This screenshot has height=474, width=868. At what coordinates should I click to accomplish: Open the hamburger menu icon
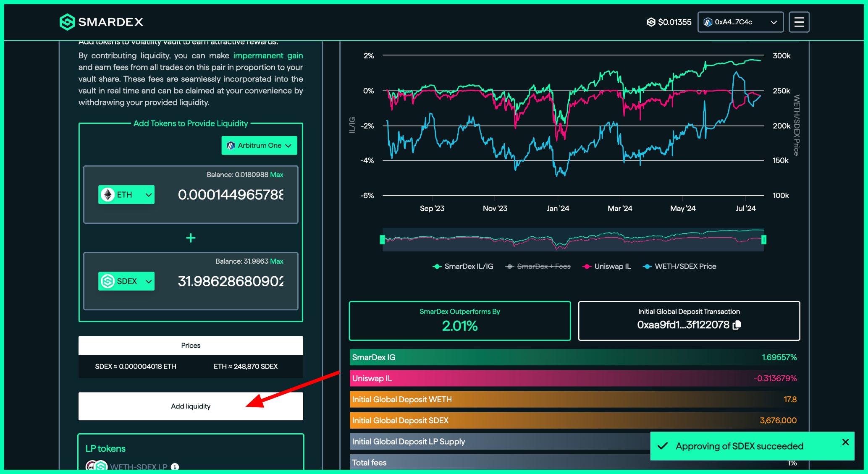tap(799, 22)
